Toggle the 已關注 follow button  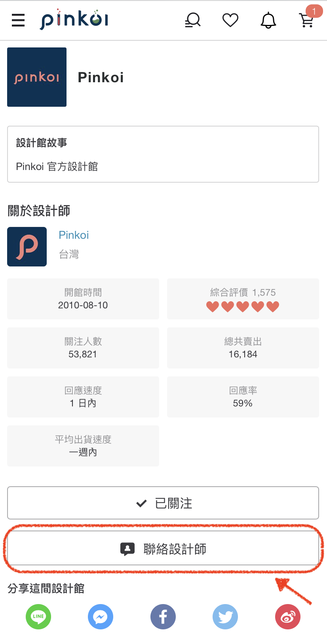(163, 503)
